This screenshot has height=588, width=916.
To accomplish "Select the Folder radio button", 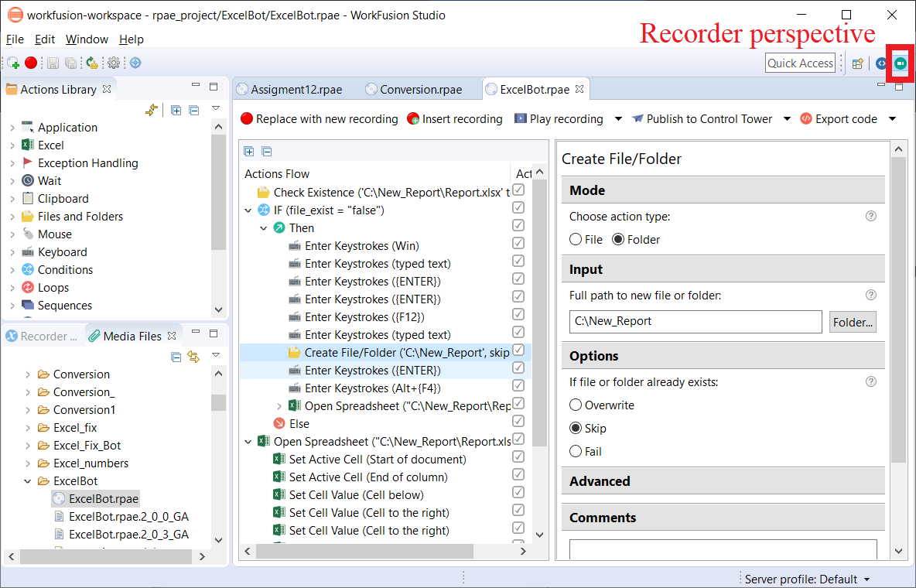I will click(x=618, y=239).
